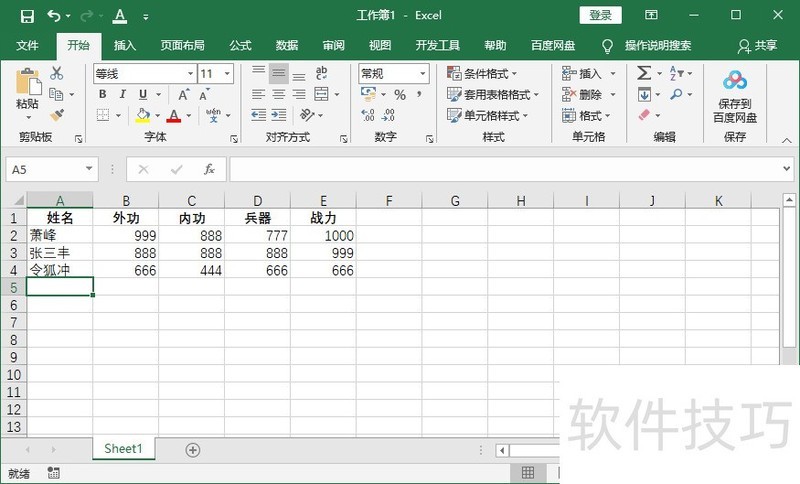Image resolution: width=800 pixels, height=484 pixels.
Task: Click the 登录 sign-in button
Action: pos(600,15)
